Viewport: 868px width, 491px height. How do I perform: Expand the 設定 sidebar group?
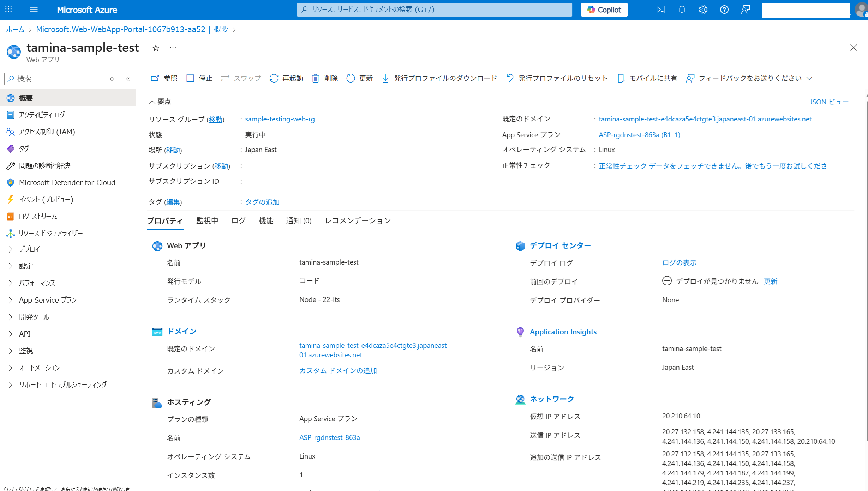point(11,266)
